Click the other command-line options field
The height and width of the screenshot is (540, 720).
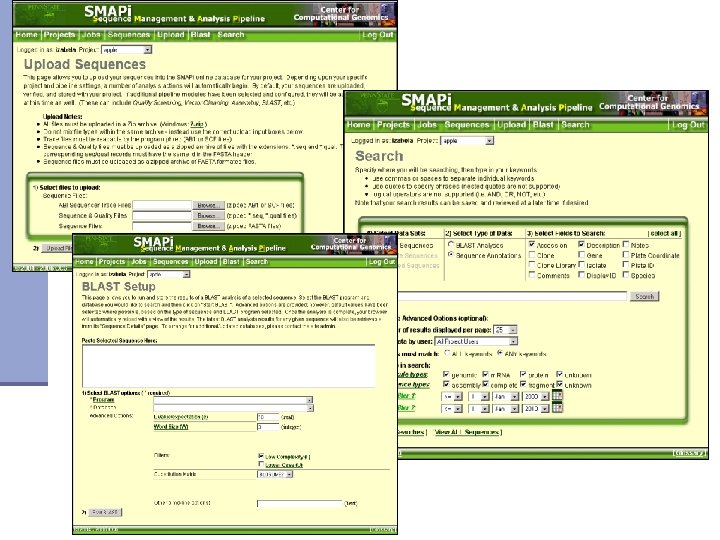click(299, 504)
